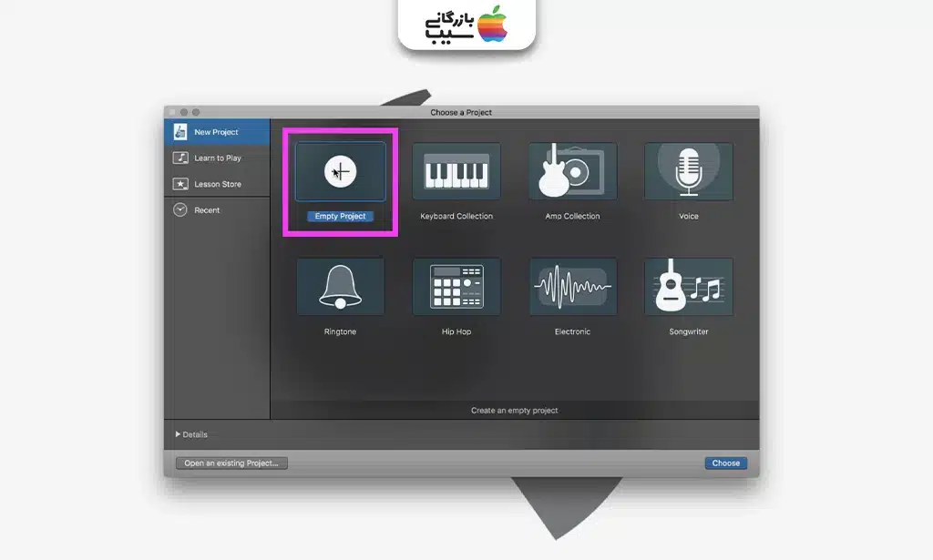Viewport: 933px width, 560px height.
Task: Click the Songwriter label text
Action: pos(689,331)
